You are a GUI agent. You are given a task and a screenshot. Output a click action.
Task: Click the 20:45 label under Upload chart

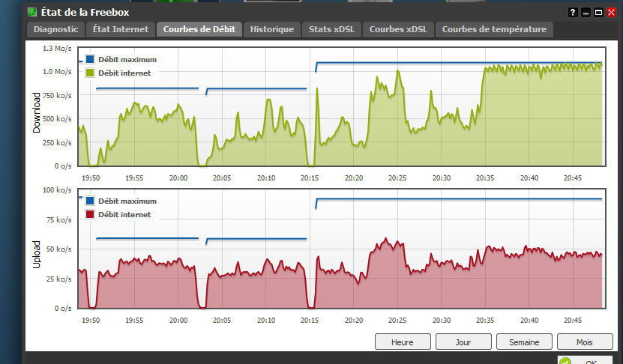pyautogui.click(x=573, y=321)
